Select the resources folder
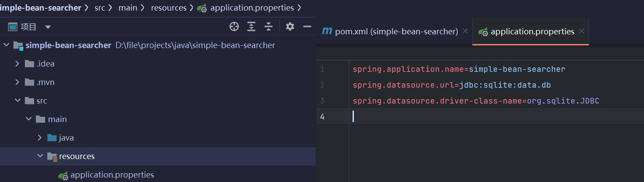 pyautogui.click(x=77, y=156)
